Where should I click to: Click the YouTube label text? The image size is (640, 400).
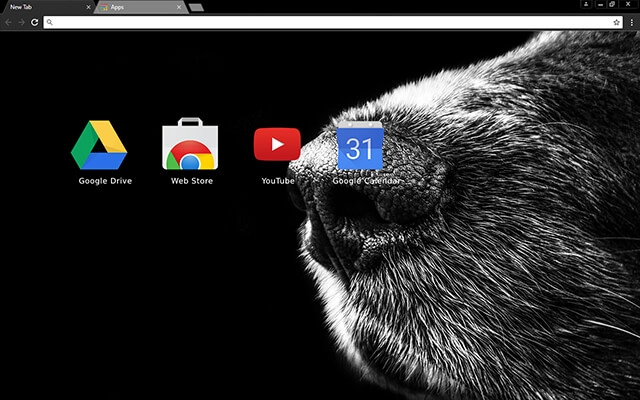click(278, 181)
